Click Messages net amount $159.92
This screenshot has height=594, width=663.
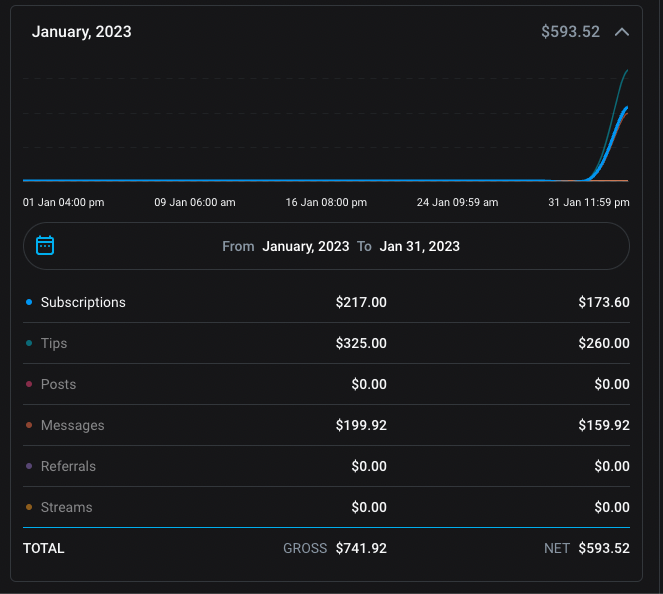tap(604, 425)
